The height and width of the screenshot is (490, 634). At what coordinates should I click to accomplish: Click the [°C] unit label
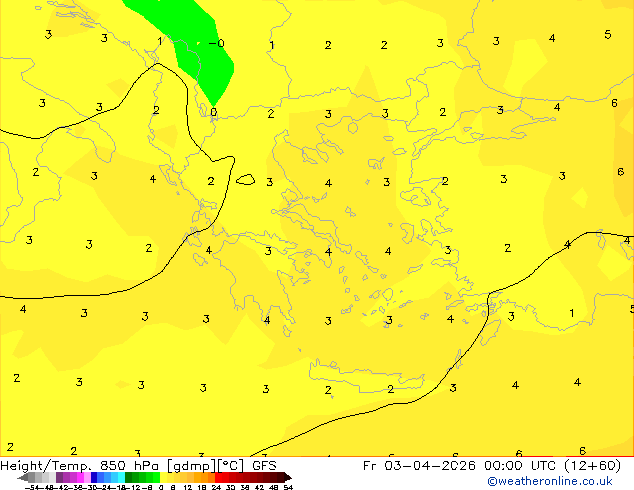pos(231,466)
